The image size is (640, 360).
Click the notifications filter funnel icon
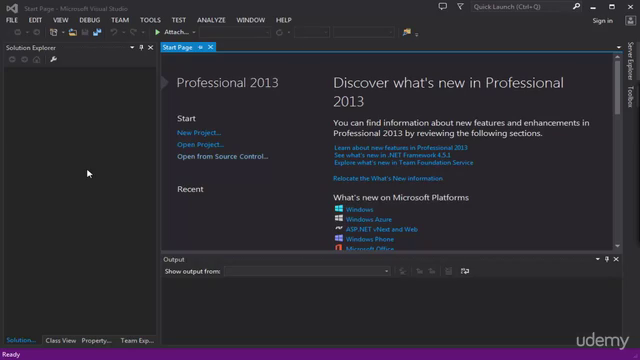point(460,7)
